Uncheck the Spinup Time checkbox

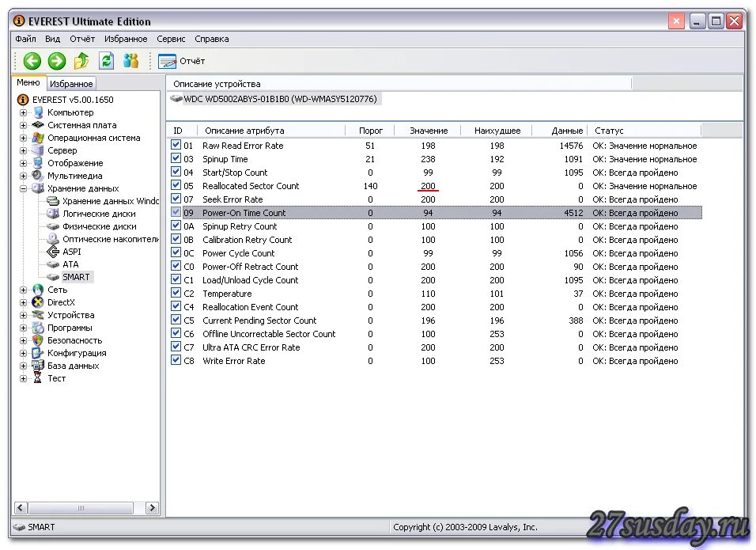tap(176, 158)
